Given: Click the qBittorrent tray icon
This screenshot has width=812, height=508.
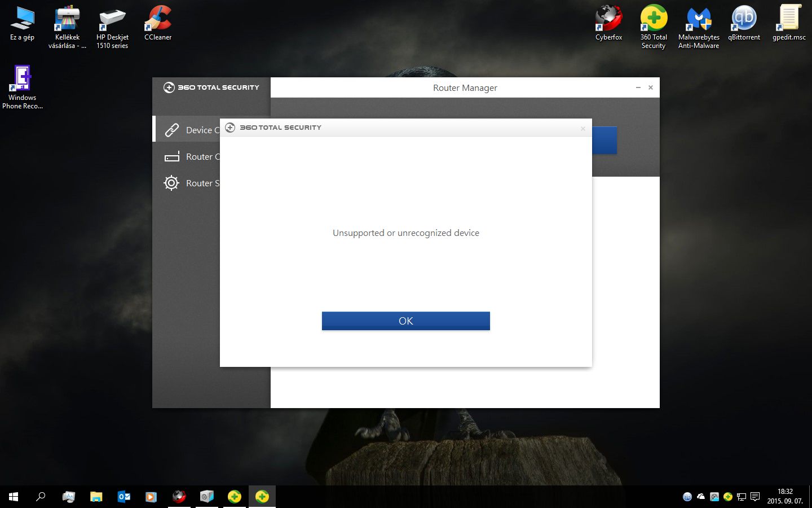Looking at the screenshot, I should (x=687, y=497).
